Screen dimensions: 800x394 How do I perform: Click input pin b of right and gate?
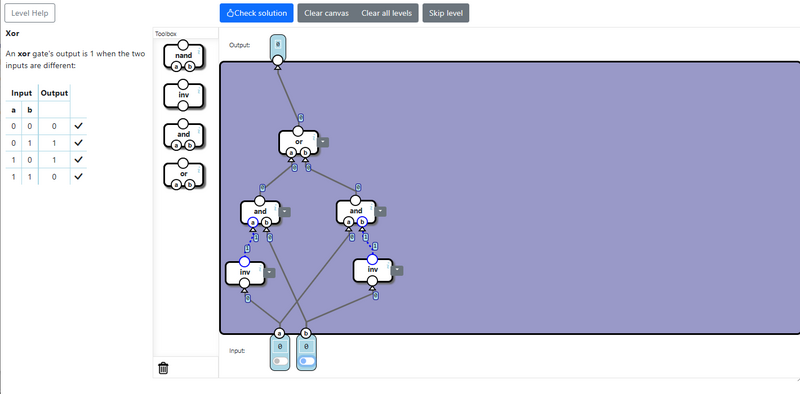pos(362,222)
